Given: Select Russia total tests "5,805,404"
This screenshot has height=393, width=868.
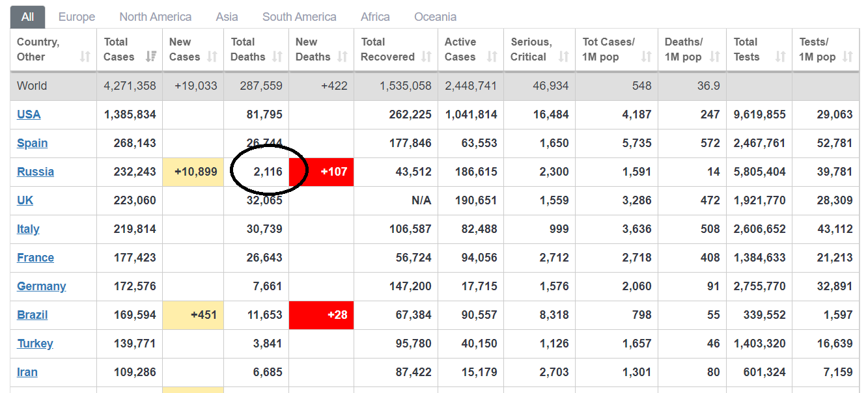Looking at the screenshot, I should point(760,172).
